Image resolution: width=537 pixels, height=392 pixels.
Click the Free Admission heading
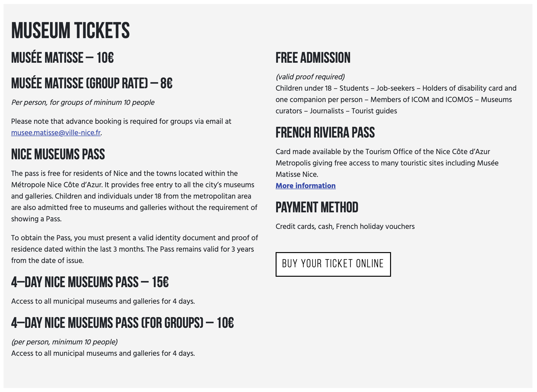313,58
